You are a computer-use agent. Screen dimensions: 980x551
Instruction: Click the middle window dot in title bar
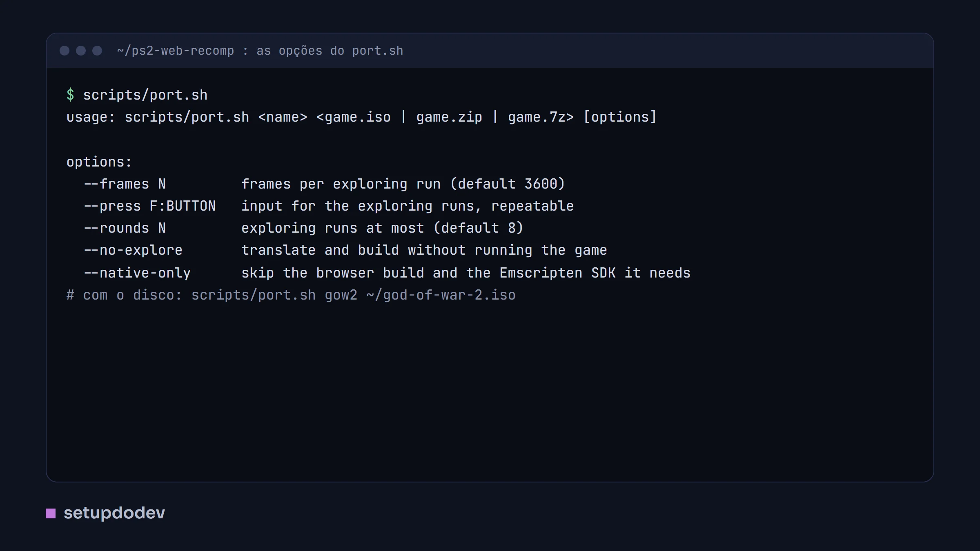[x=81, y=51]
